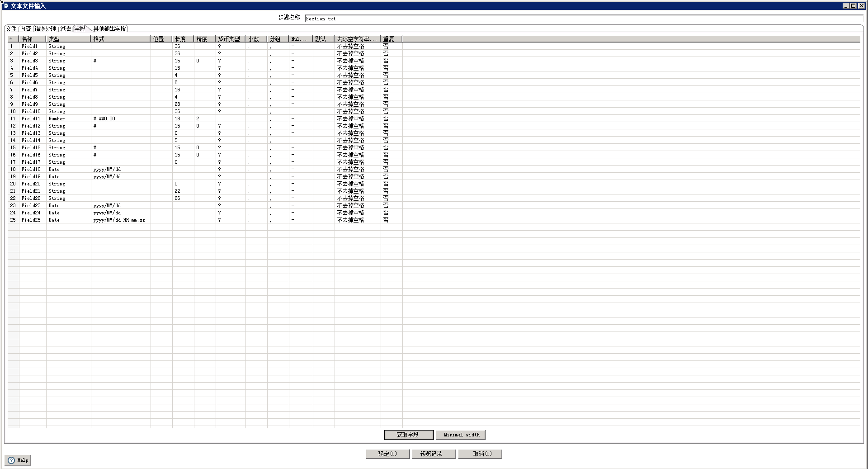Click the Help button icon
Screen dimensions: 868x469
pos(11,460)
